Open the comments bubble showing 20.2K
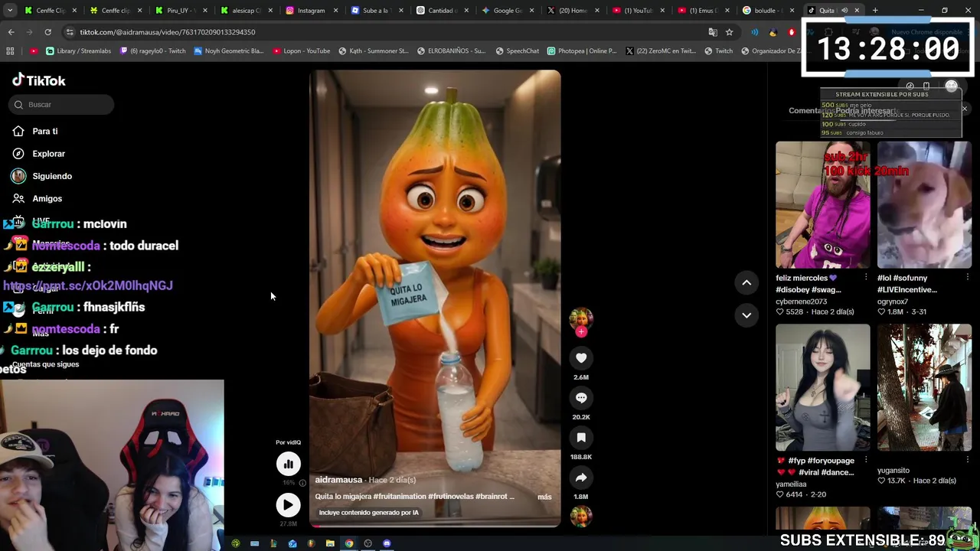This screenshot has width=980, height=551. click(x=581, y=398)
